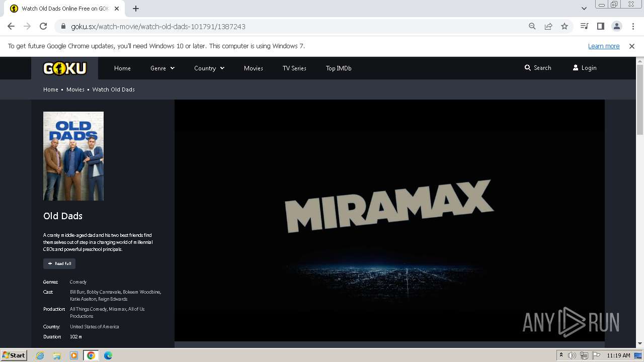Click the taskbar clock 11:19 AM
This screenshot has height=362, width=644.
618,355
